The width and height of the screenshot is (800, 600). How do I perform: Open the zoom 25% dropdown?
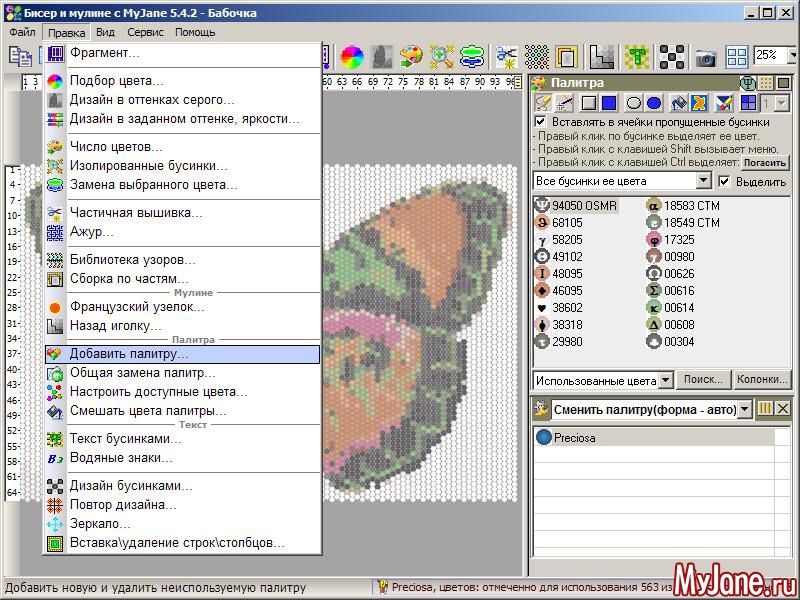(789, 56)
